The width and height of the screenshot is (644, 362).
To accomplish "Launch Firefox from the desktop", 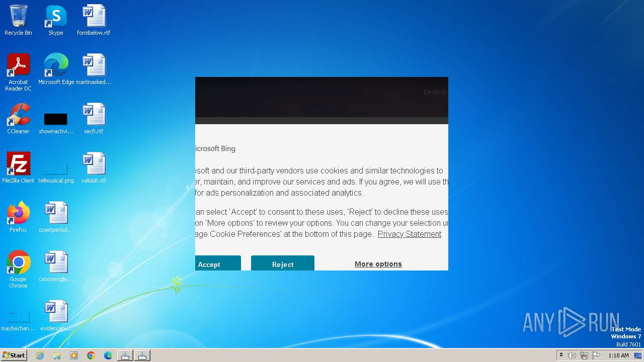I will [18, 217].
